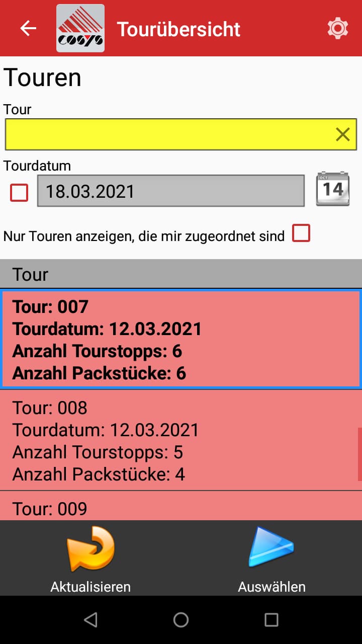Open the Tourdatum date field showing 18.03.2021

point(171,191)
